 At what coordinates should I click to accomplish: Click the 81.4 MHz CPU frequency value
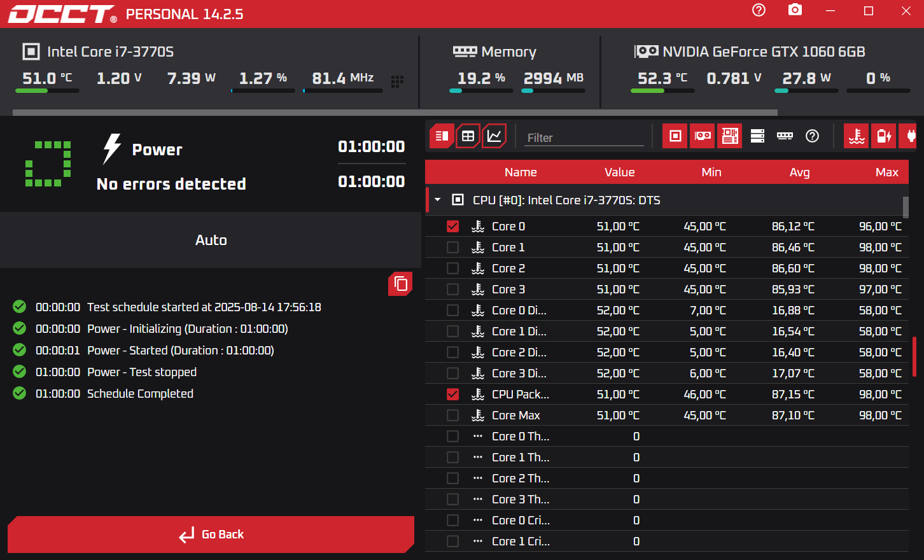pyautogui.click(x=343, y=78)
